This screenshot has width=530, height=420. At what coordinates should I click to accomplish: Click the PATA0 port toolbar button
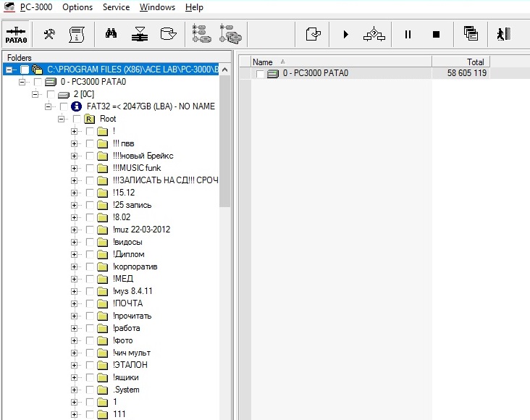coord(16,34)
